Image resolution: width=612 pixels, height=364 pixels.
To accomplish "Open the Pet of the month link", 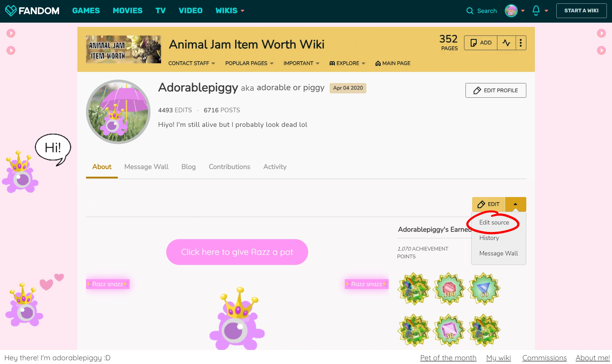I will tap(448, 358).
